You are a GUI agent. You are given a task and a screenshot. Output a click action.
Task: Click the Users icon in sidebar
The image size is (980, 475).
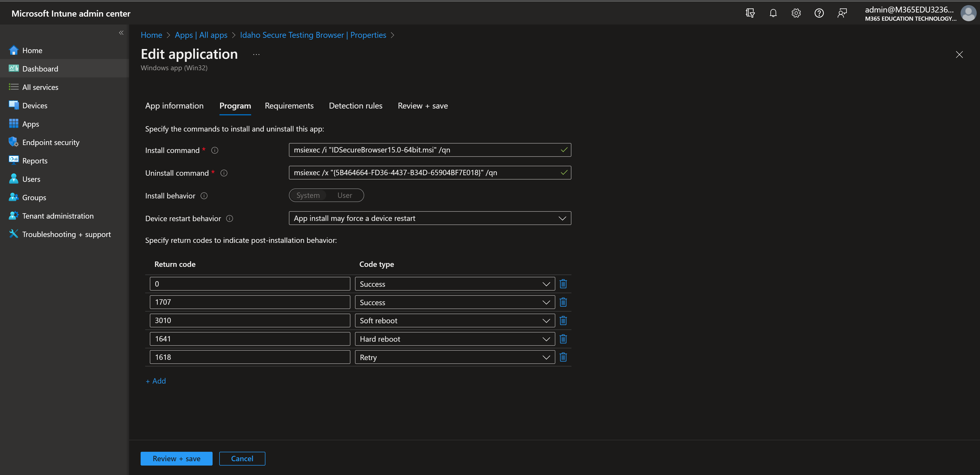tap(14, 179)
